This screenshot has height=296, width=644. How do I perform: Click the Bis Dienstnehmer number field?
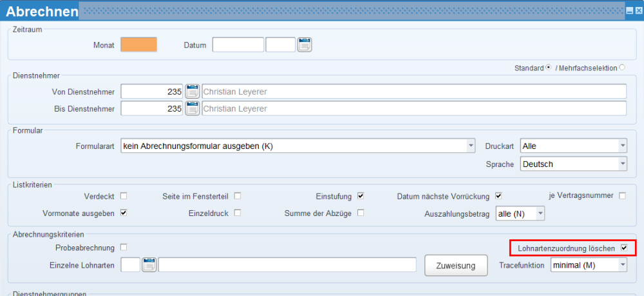coord(152,108)
